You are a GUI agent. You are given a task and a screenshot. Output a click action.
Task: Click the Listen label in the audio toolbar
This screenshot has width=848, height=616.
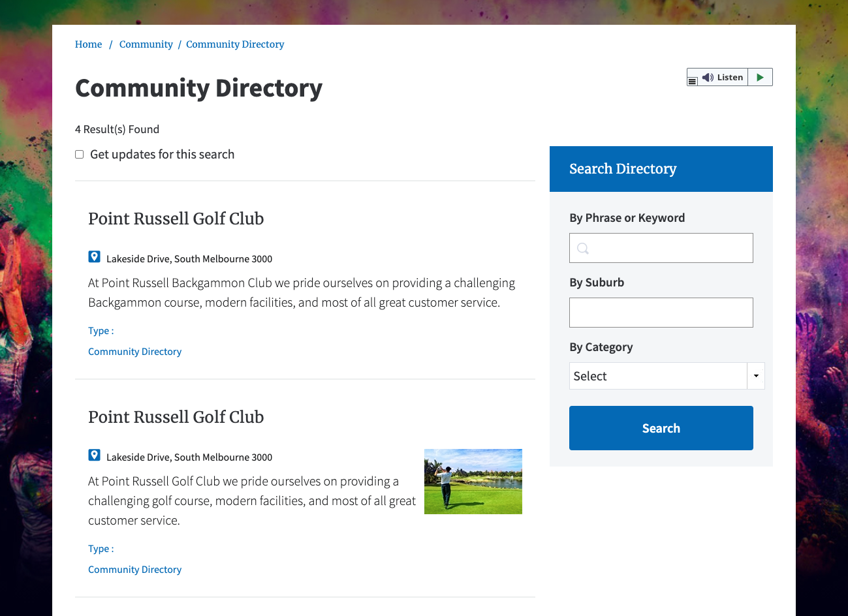click(x=730, y=77)
